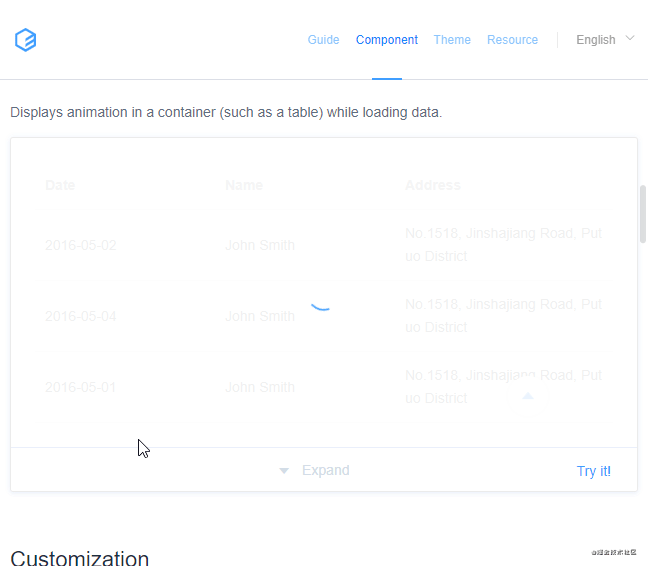
Task: Click the page vertical scrollbar thumb
Action: pos(643,213)
